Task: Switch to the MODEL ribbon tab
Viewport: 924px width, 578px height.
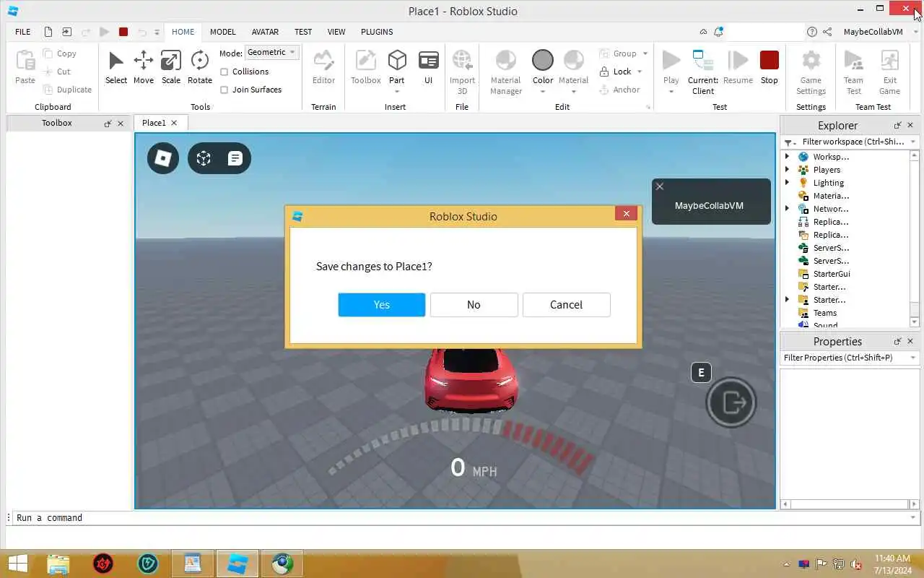Action: coord(223,32)
